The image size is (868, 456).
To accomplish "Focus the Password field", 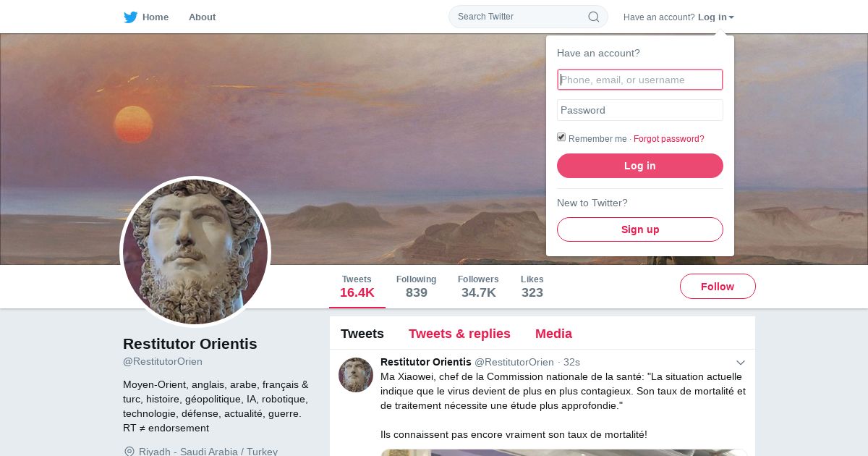I will click(640, 110).
